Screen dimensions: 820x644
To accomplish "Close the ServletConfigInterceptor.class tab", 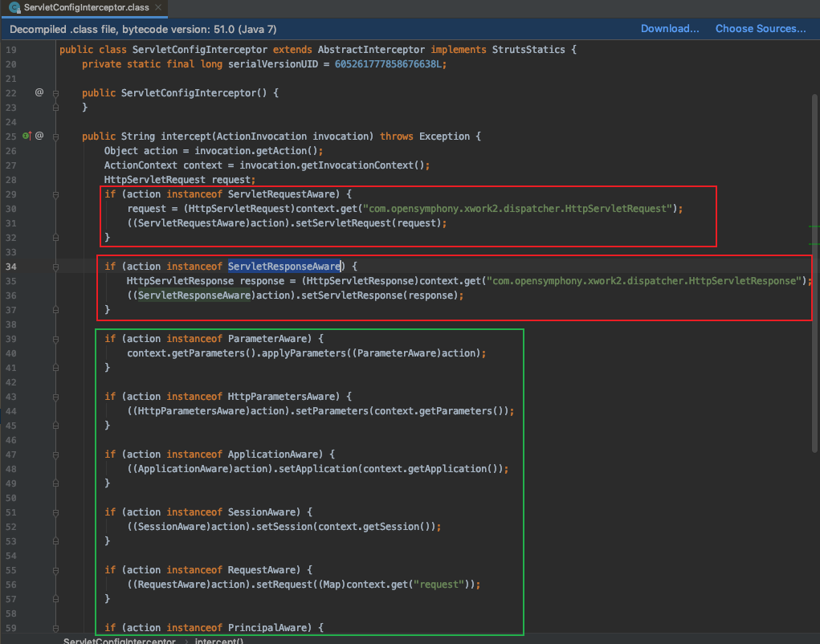I will [x=158, y=7].
